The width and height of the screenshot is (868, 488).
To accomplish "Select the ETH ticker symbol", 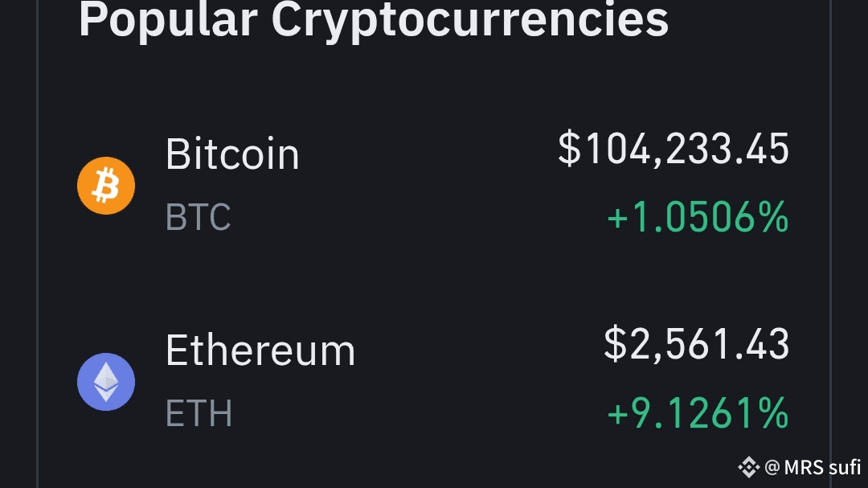I will pos(199,413).
